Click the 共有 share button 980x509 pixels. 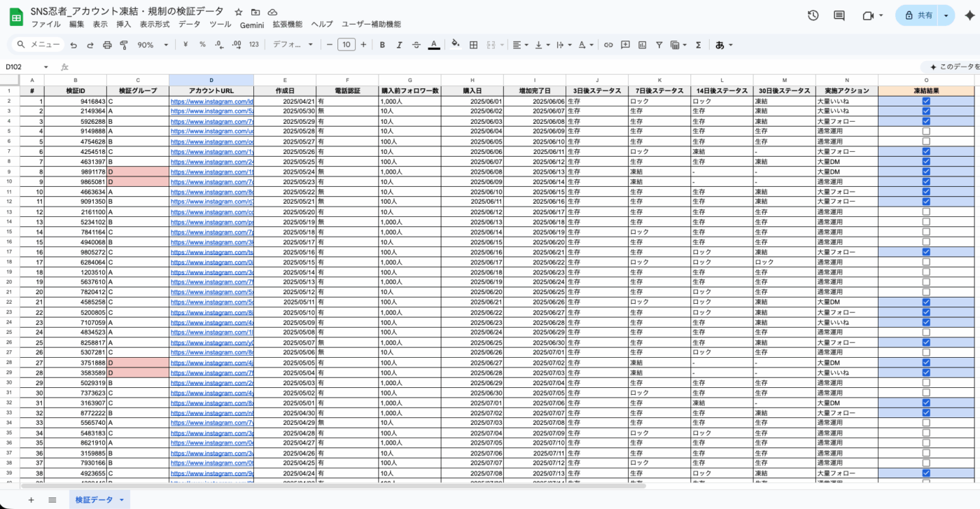918,15
